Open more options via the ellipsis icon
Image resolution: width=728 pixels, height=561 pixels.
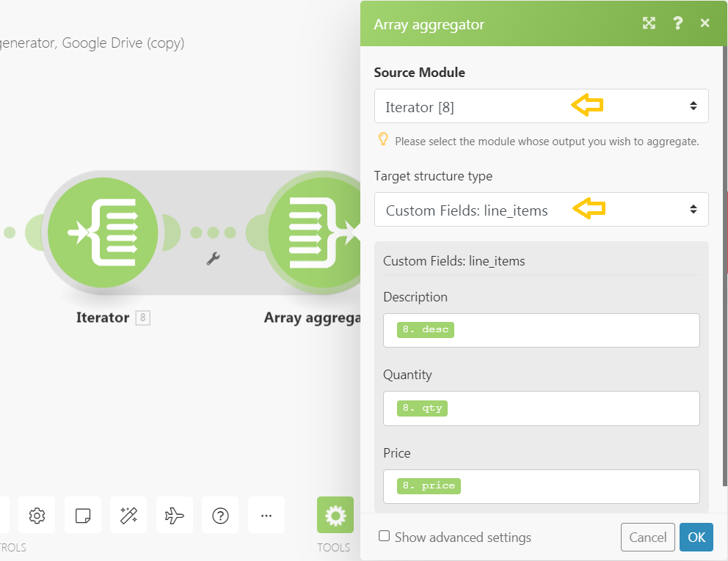pyautogui.click(x=266, y=515)
